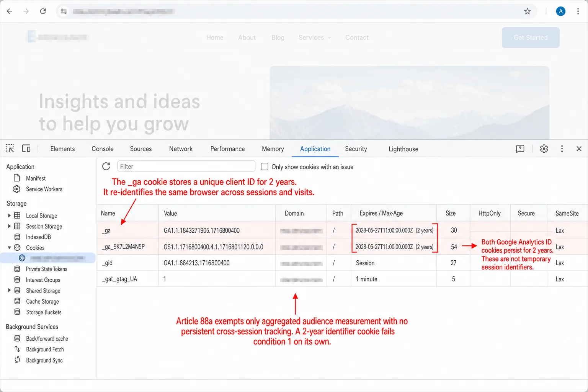
Task: Sort cookies by the Name column header
Action: [128, 213]
